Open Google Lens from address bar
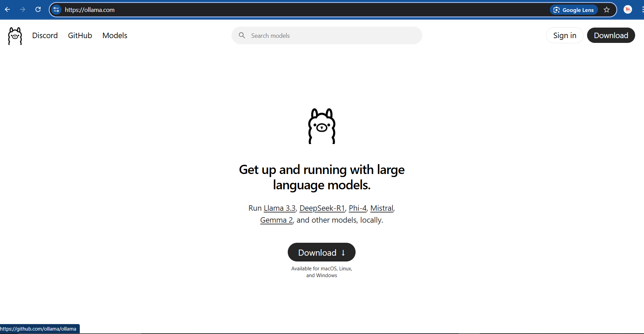644x334 pixels. point(573,10)
